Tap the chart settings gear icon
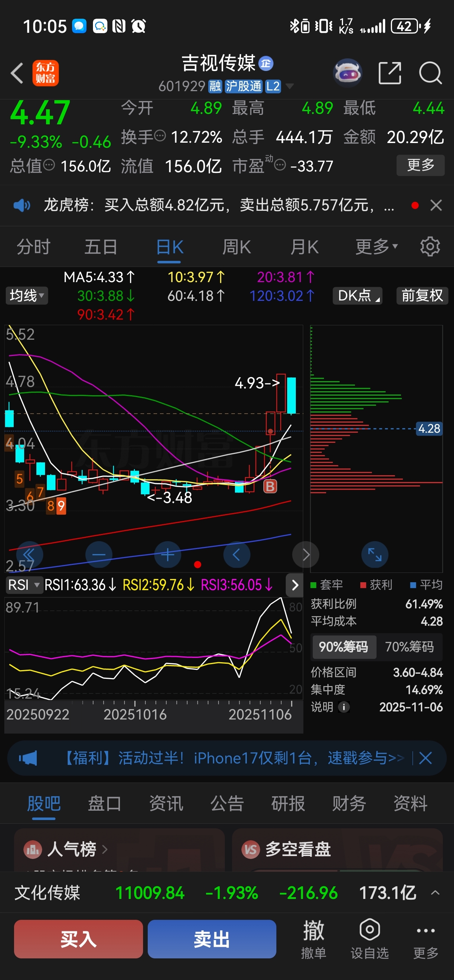Image resolution: width=454 pixels, height=980 pixels. tap(430, 246)
